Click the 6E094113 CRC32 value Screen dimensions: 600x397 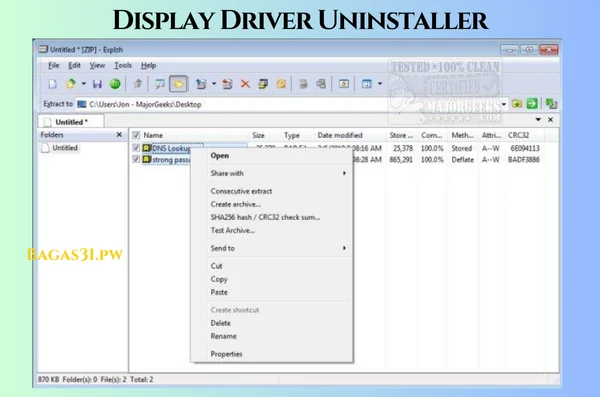[x=525, y=148]
